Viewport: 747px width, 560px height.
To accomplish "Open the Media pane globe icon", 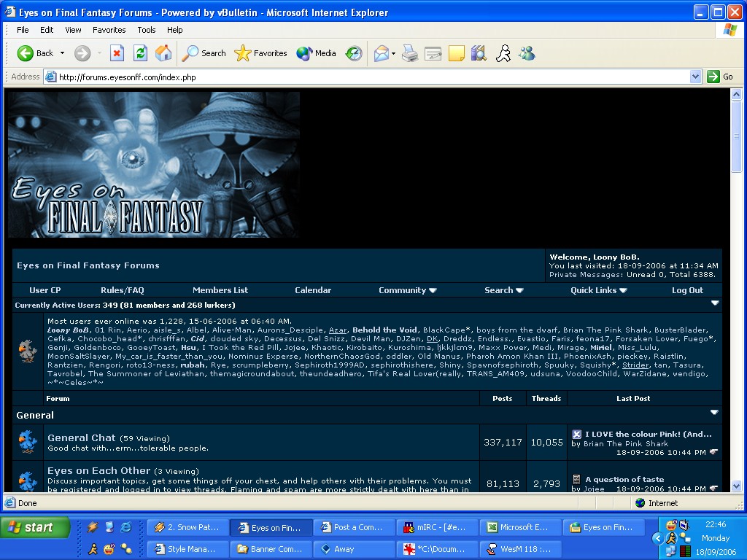I will 316,52.
